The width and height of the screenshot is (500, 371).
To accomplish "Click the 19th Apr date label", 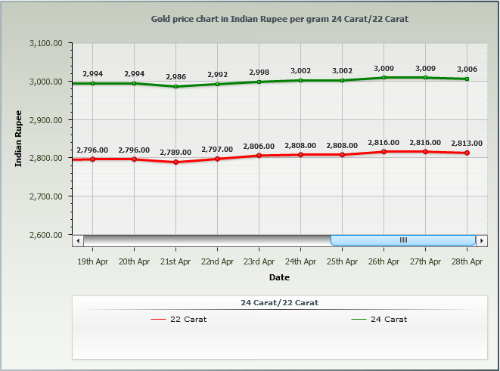I will (x=93, y=262).
